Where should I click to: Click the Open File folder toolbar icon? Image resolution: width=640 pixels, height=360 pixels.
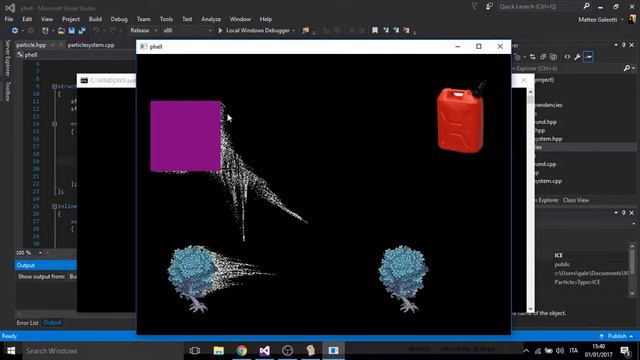coord(61,31)
